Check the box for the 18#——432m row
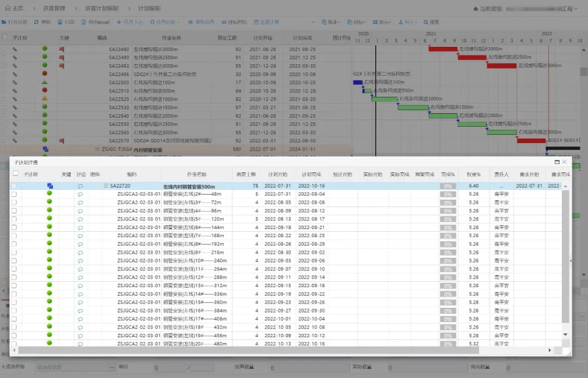The height and width of the screenshot is (378, 588). coord(14,327)
